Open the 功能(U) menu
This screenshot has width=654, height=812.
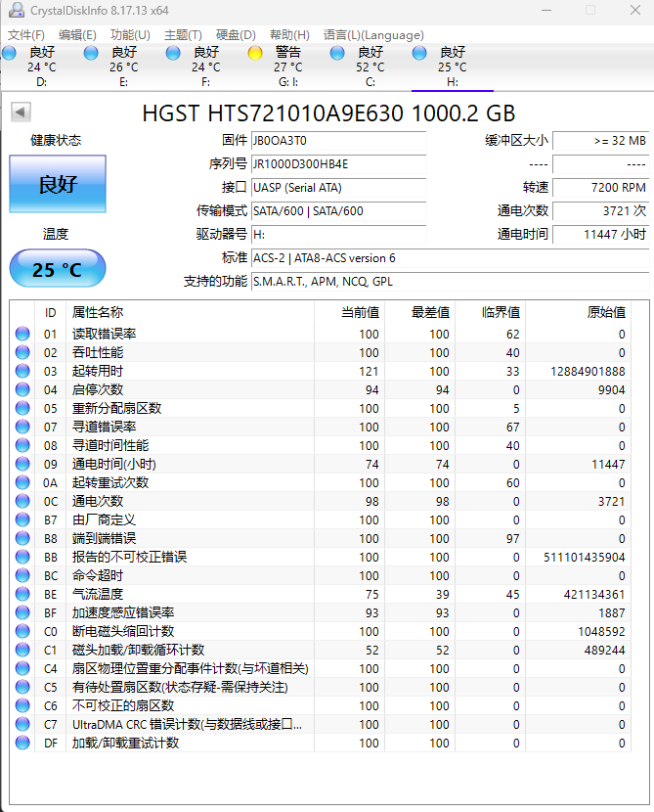pos(130,34)
